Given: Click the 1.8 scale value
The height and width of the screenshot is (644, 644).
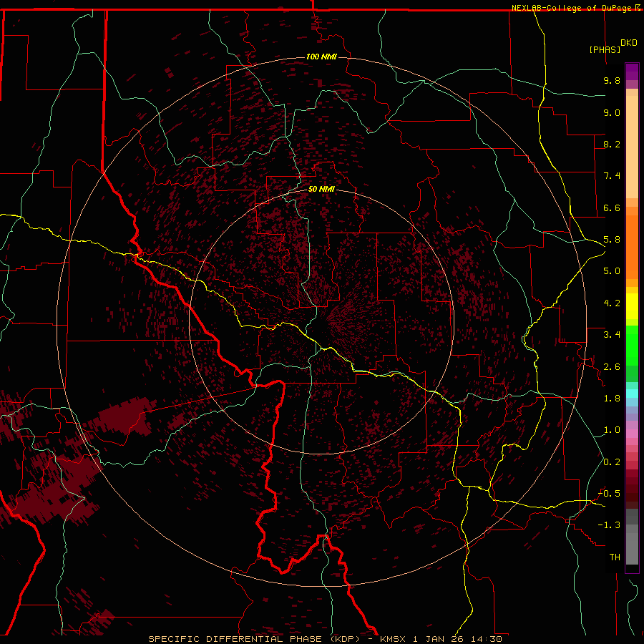Looking at the screenshot, I should click(x=612, y=399).
